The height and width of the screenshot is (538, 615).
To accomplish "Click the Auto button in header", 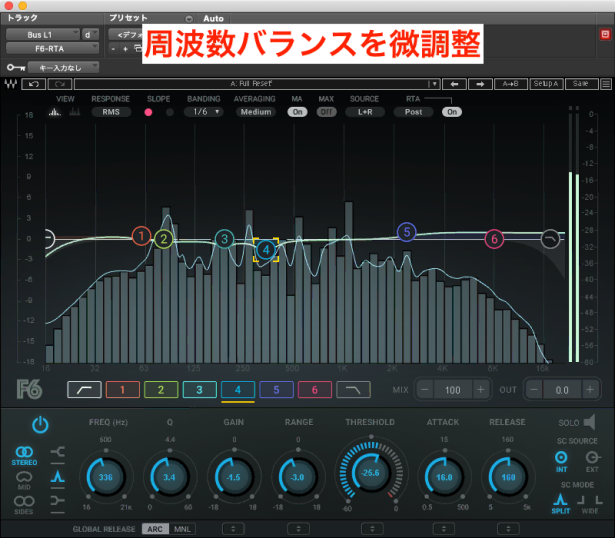I will (x=213, y=18).
